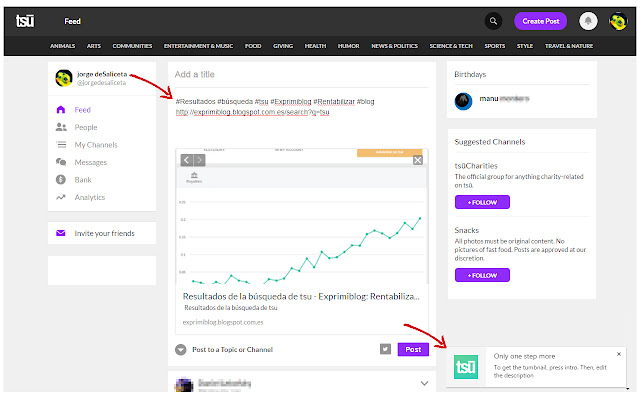Show previous link thumbnail arrow

pyautogui.click(x=187, y=160)
